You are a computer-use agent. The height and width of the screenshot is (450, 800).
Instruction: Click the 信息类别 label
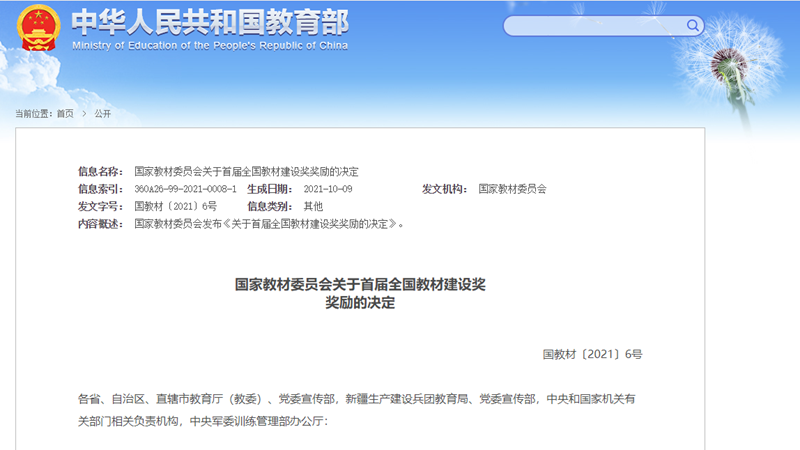(270, 206)
